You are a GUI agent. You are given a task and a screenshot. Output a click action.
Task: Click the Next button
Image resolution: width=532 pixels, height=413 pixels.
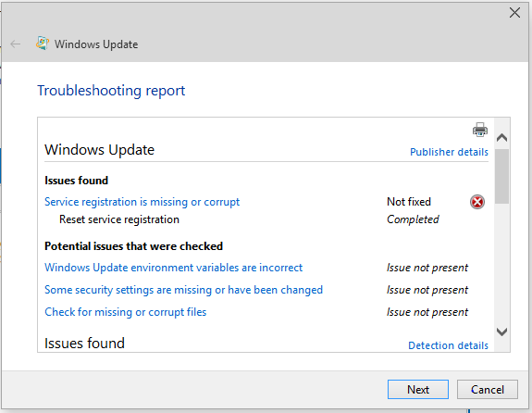[x=418, y=390]
